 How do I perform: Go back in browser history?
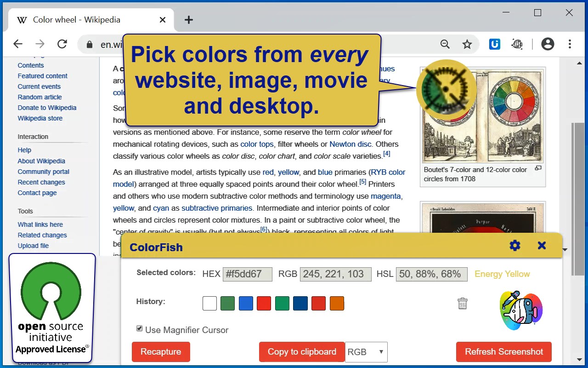18,44
